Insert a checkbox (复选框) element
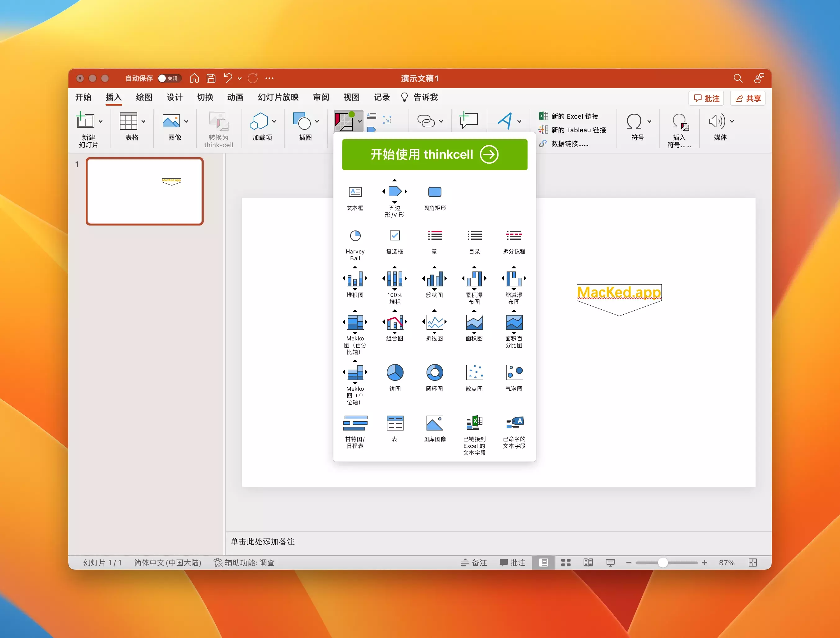The width and height of the screenshot is (840, 638). 395,236
